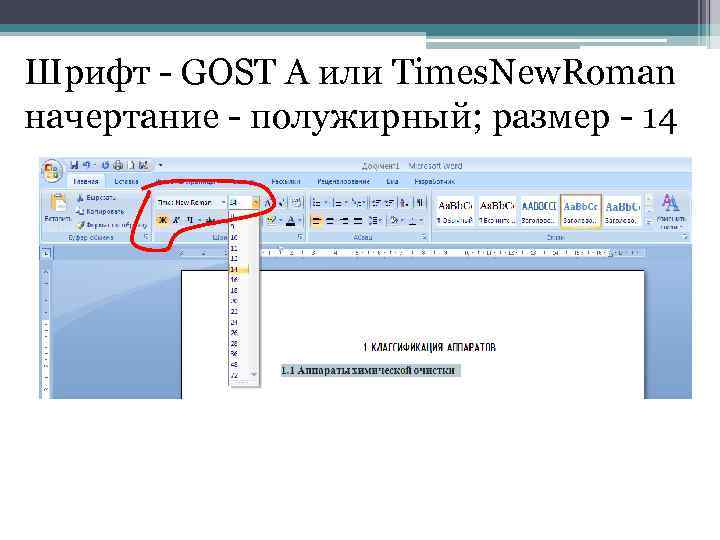Click the Вставить paste button
This screenshot has width=720, height=540.
pos(58,208)
